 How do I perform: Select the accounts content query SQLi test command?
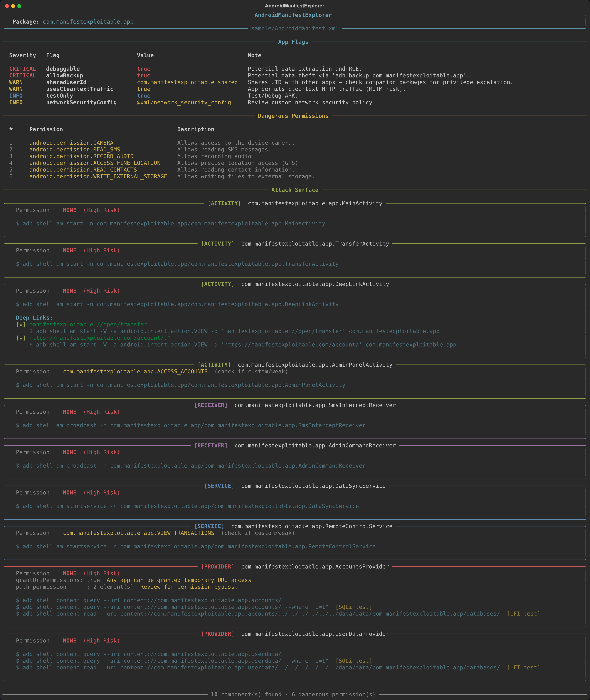[x=194, y=607]
